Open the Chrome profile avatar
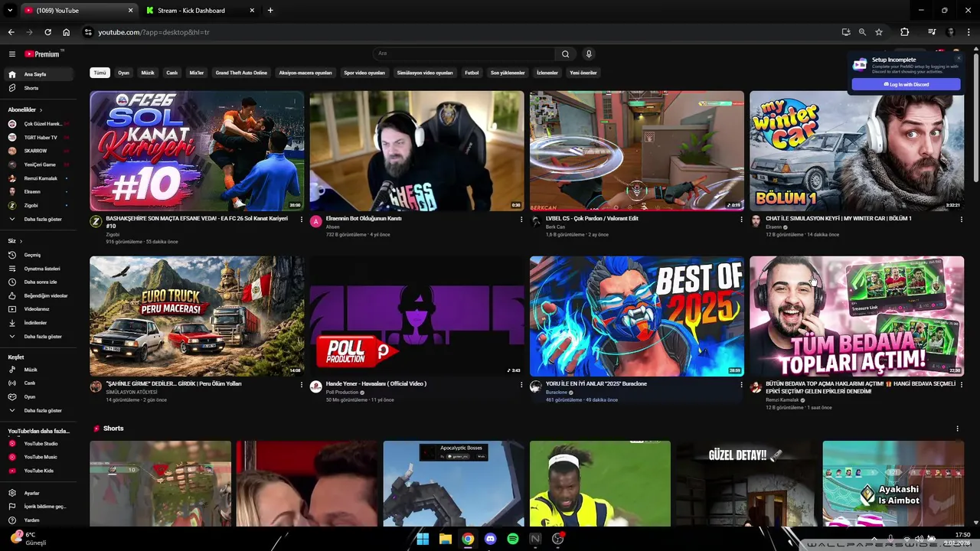This screenshot has height=551, width=980. (950, 32)
